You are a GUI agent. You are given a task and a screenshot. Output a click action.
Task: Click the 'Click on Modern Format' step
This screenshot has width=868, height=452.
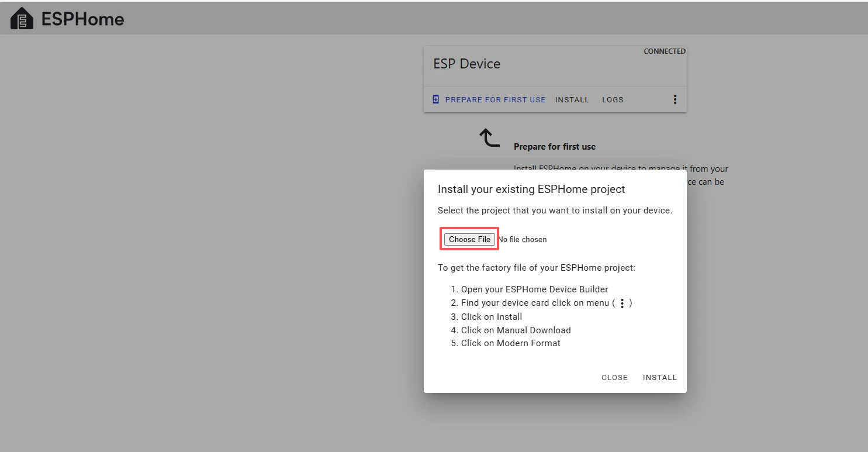tap(510, 343)
